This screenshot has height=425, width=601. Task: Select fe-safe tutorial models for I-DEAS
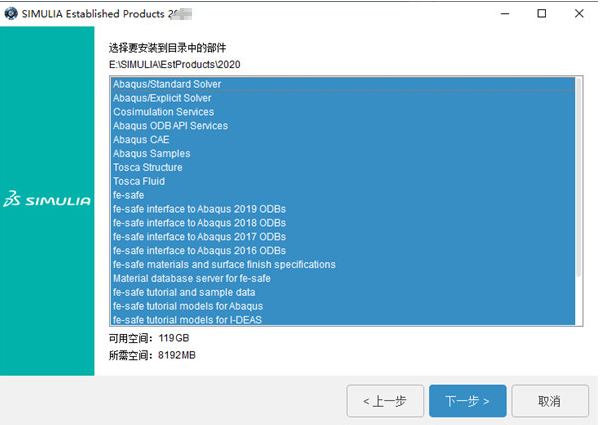[x=343, y=319]
